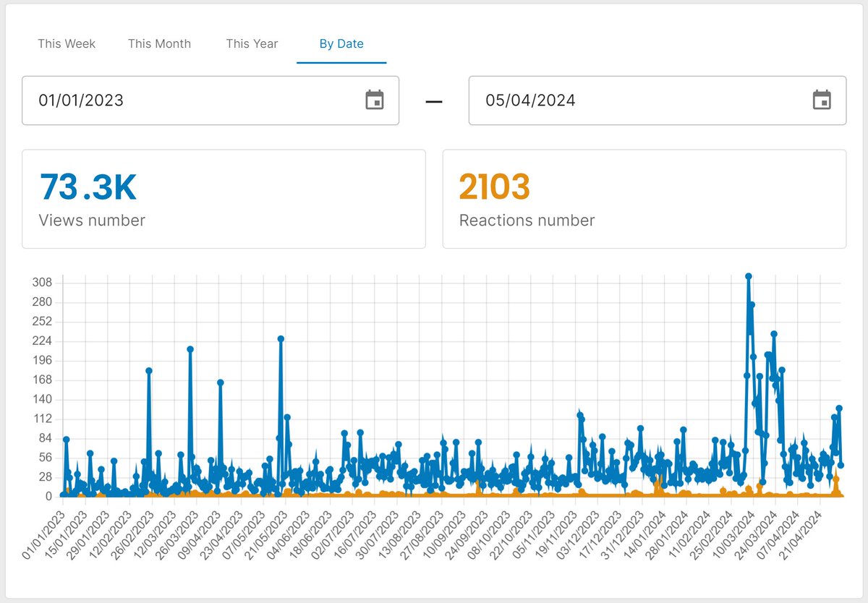
Task: Click the Reactions number label
Action: click(527, 221)
